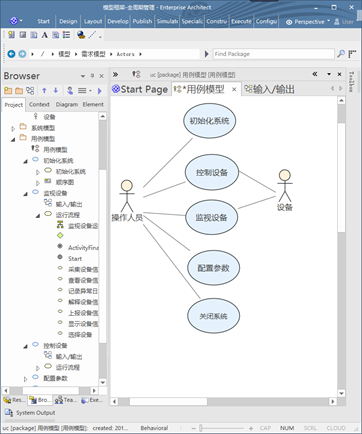Open the Res... bottom panel tab
The width and height of the screenshot is (362, 434).
pos(14,400)
